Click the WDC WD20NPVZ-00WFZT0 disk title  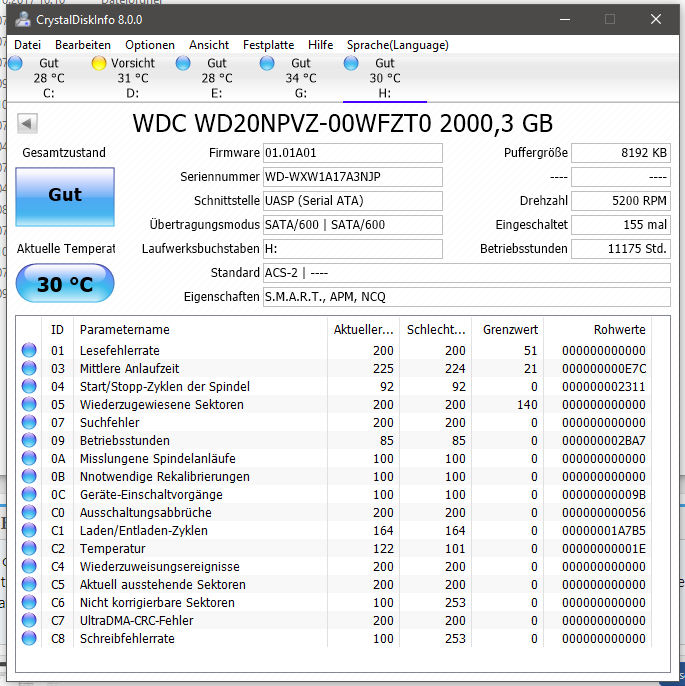[x=342, y=123]
